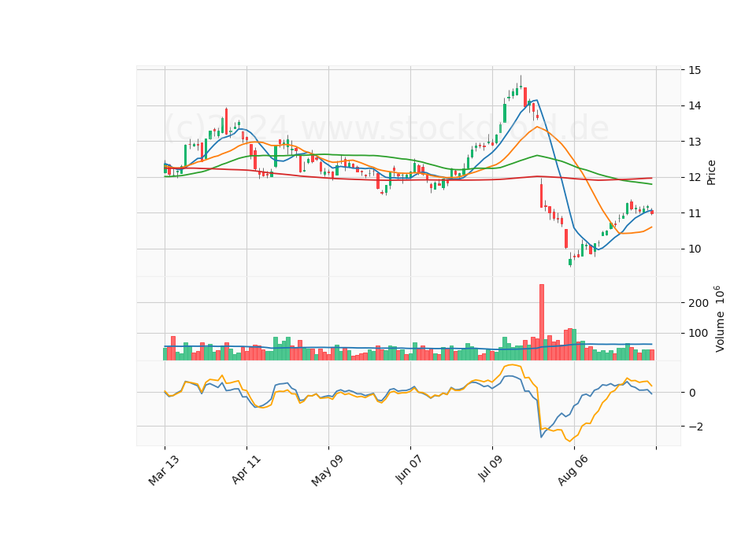The image size is (756, 543).
Task: Click the price tick label 13
Action: pos(695,142)
